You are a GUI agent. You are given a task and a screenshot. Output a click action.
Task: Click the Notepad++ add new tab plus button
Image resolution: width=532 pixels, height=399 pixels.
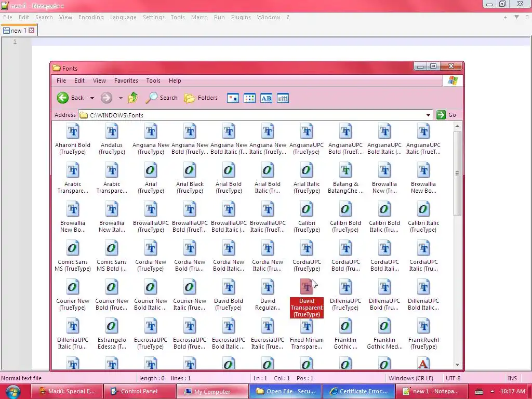click(505, 17)
